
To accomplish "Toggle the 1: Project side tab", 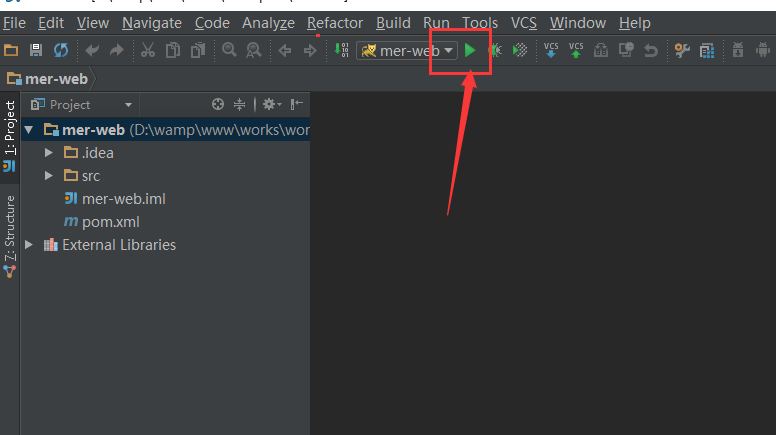I will [x=9, y=137].
